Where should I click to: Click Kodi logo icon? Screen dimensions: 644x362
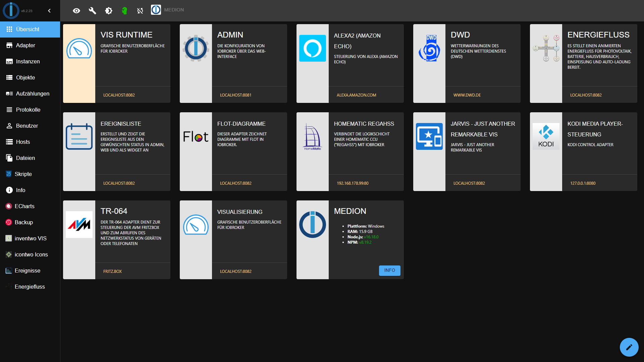(x=546, y=136)
